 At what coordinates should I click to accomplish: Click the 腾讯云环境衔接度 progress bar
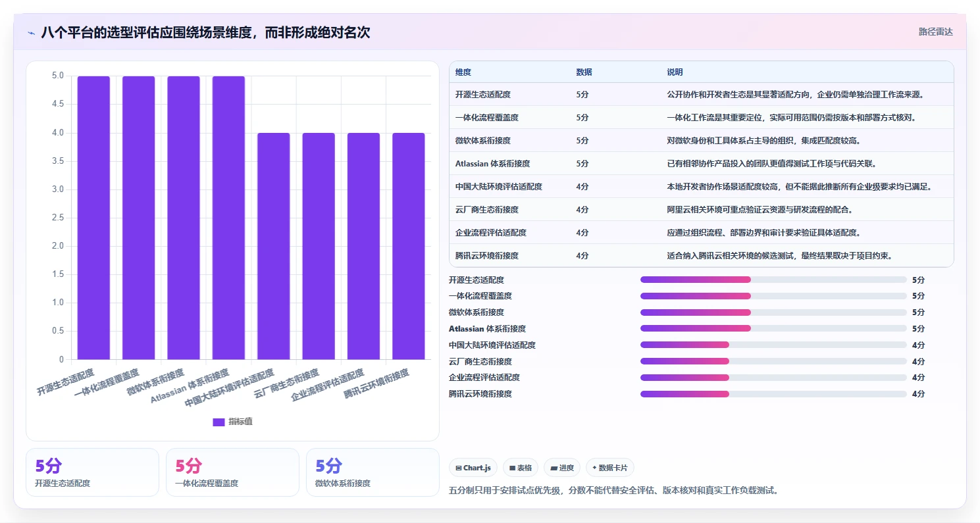(773, 394)
